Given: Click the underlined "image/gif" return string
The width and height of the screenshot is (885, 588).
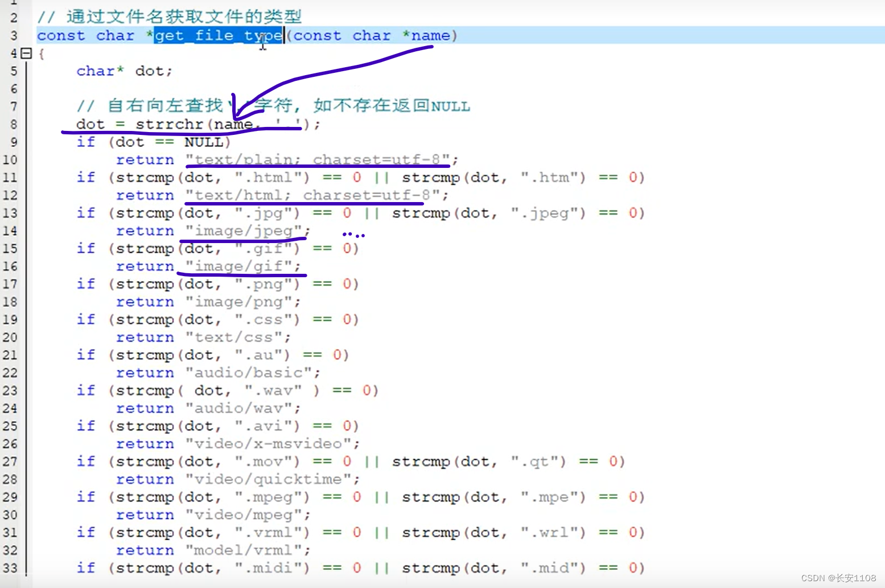Looking at the screenshot, I should click(x=242, y=266).
